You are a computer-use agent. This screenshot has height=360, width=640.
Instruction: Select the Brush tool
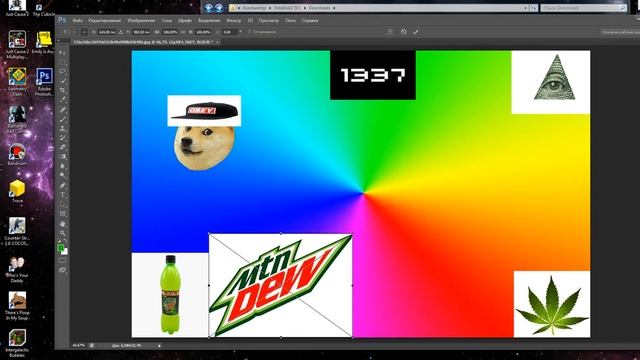62,119
